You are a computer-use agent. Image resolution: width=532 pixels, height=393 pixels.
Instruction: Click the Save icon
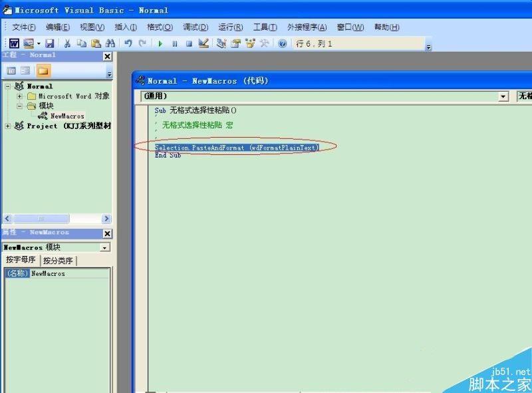point(50,43)
